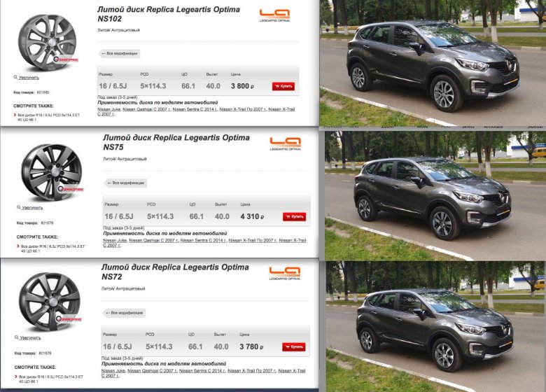Click 'Увеличить' zoom link under NS75 wheel
The height and width of the screenshot is (392, 546).
point(31,208)
